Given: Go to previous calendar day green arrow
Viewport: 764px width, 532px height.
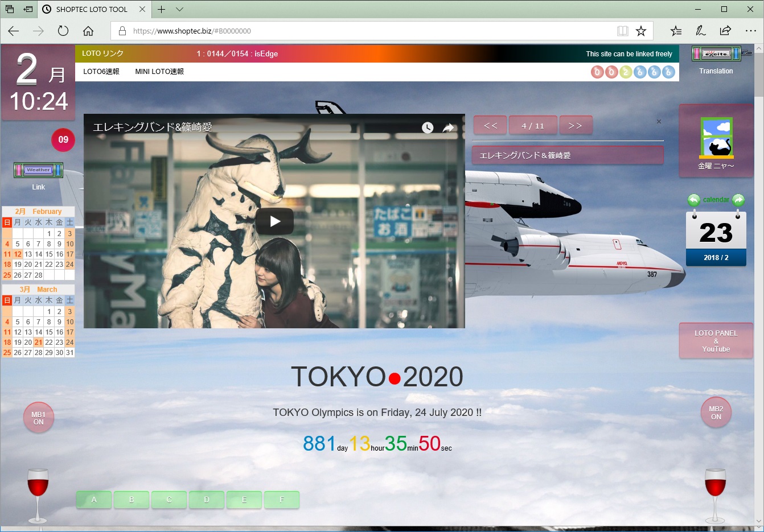Looking at the screenshot, I should tap(693, 200).
